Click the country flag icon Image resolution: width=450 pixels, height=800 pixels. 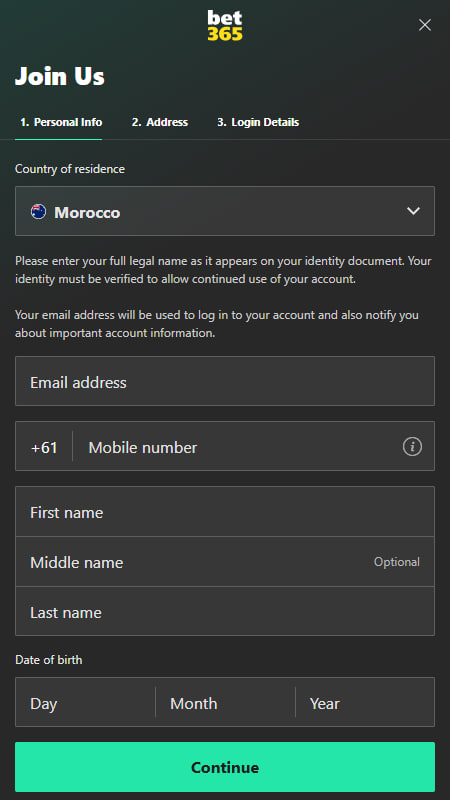click(x=38, y=212)
